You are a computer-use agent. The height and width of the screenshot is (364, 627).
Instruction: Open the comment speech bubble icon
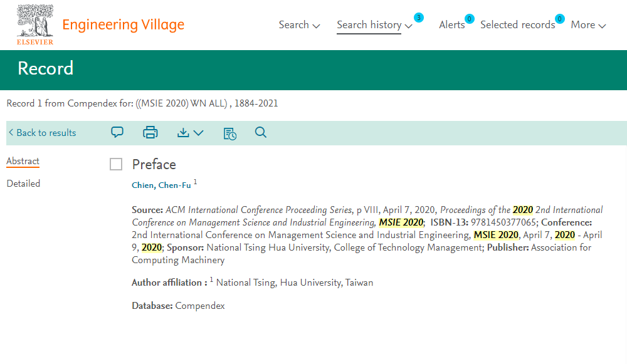[117, 132]
